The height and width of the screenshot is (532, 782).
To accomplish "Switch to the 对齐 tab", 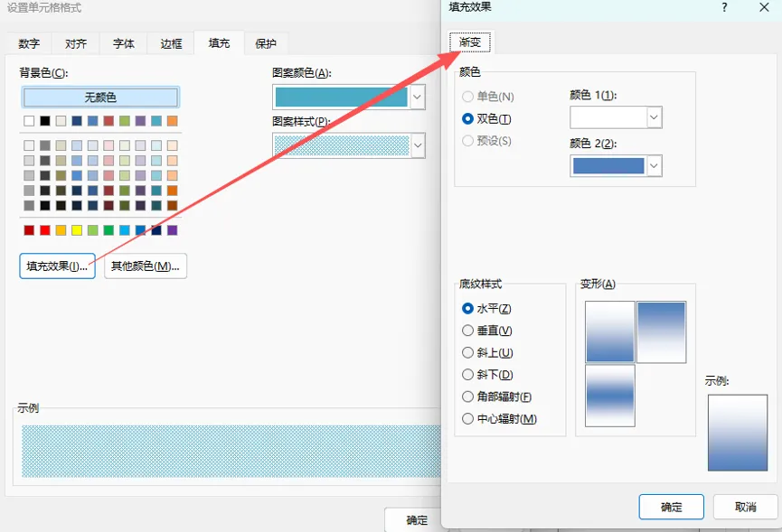I will pyautogui.click(x=76, y=44).
